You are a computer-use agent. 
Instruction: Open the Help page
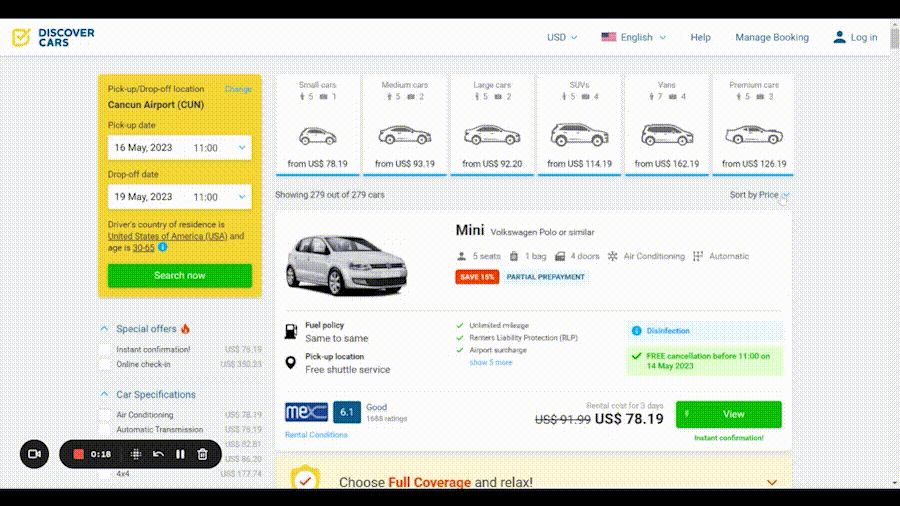coord(700,37)
